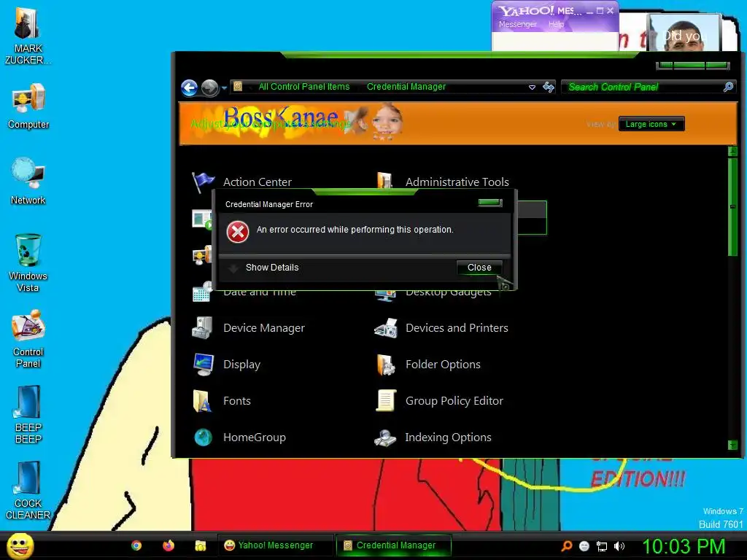Open Help menu in Yahoo Messenger
This screenshot has height=560, width=747.
(x=556, y=24)
